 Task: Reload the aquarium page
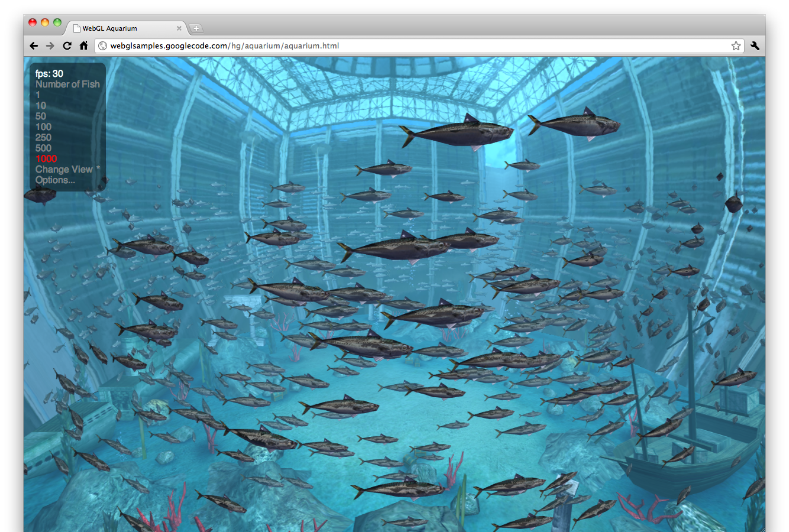[x=67, y=46]
